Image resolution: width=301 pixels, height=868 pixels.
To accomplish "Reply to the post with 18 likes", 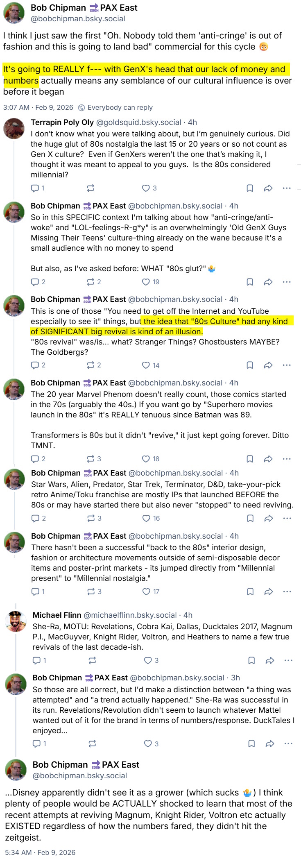I will point(38,459).
